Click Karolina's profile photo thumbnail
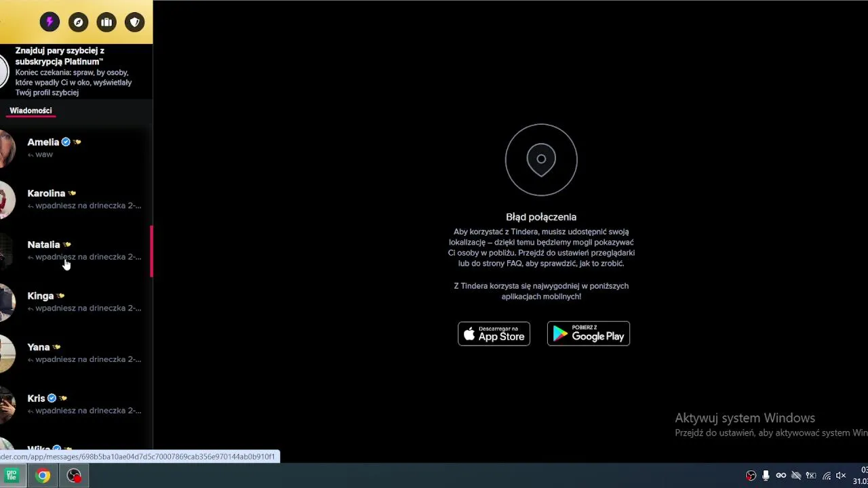This screenshot has width=868, height=488. [x=7, y=199]
